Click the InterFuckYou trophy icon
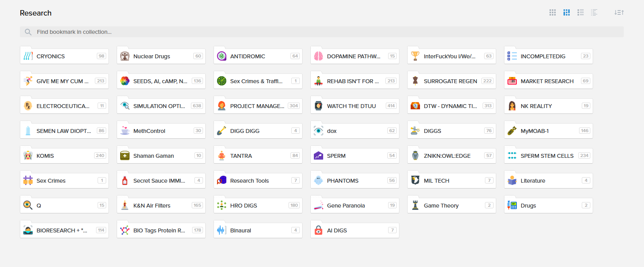The height and width of the screenshot is (267, 644). pyautogui.click(x=415, y=56)
